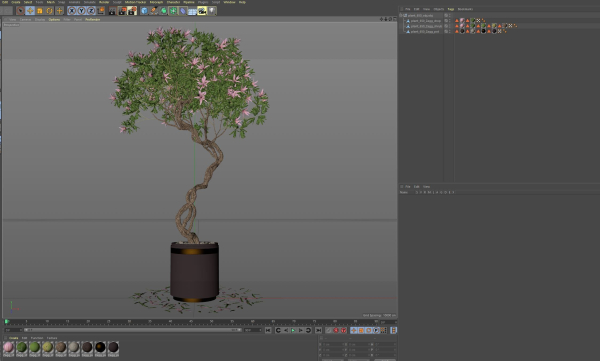Activate the Scale tool

40,11
